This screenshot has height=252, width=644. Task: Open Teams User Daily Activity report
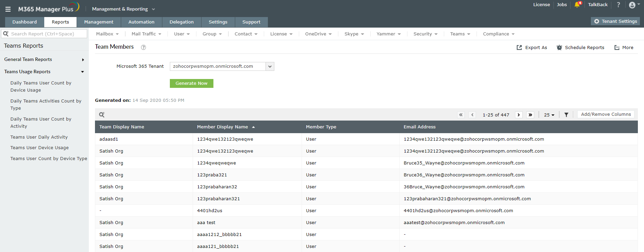pos(39,137)
